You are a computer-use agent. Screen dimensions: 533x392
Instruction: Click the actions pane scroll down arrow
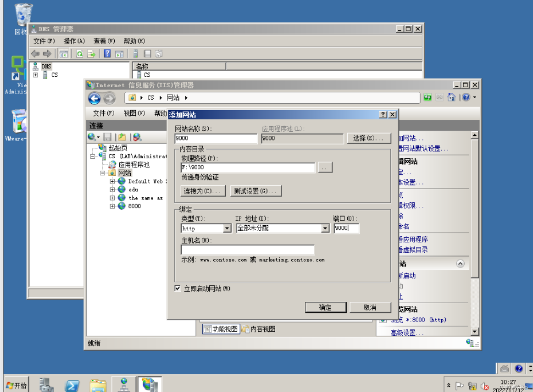tap(475, 332)
